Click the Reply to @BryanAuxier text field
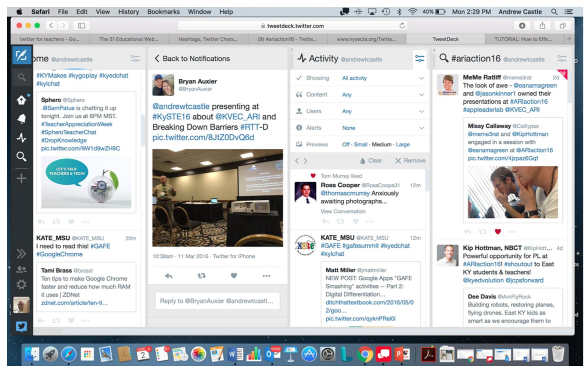This screenshot has width=588, height=371. click(x=218, y=301)
